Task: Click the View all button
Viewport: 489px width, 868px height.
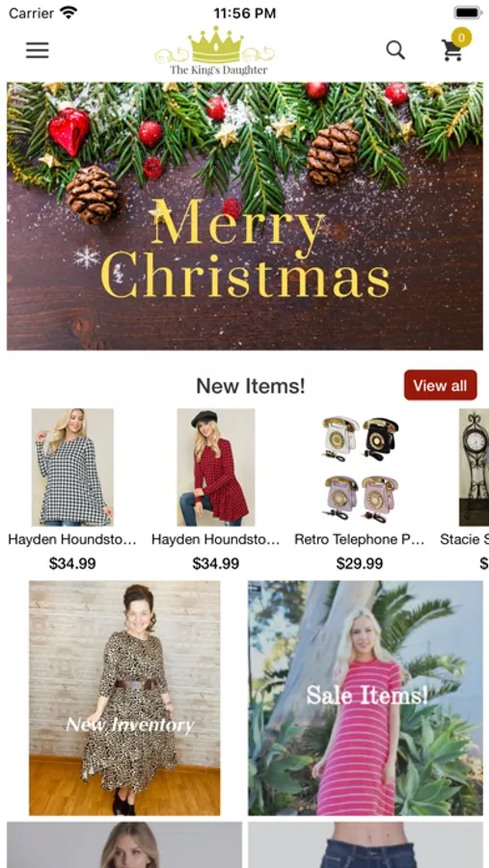Action: point(440,385)
